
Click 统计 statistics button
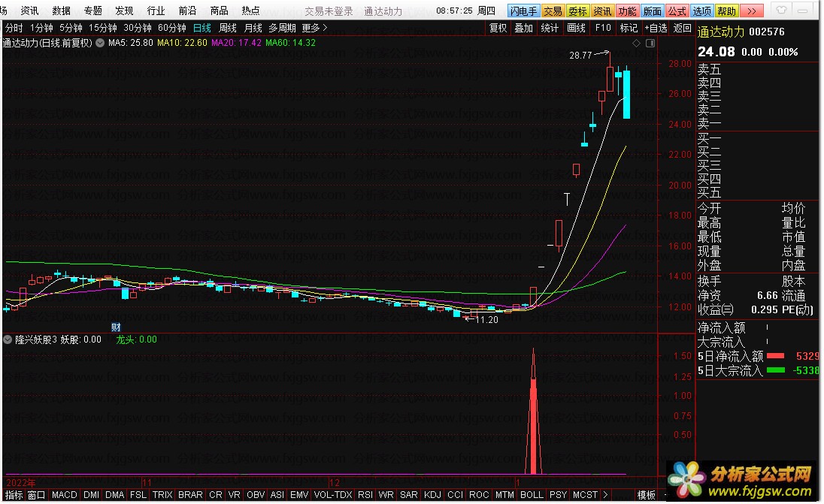[550, 28]
